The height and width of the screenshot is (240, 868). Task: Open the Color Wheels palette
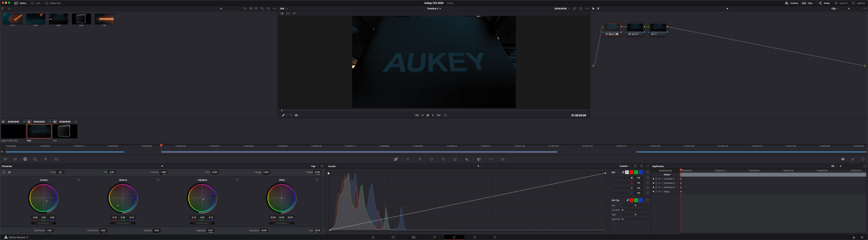pos(25,160)
